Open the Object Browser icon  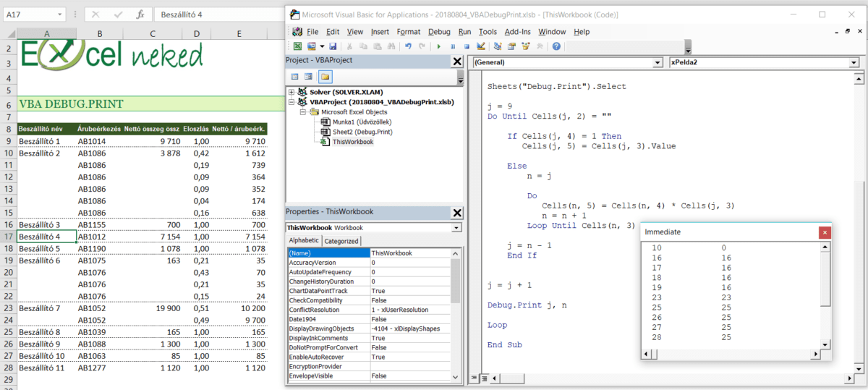[x=525, y=46]
